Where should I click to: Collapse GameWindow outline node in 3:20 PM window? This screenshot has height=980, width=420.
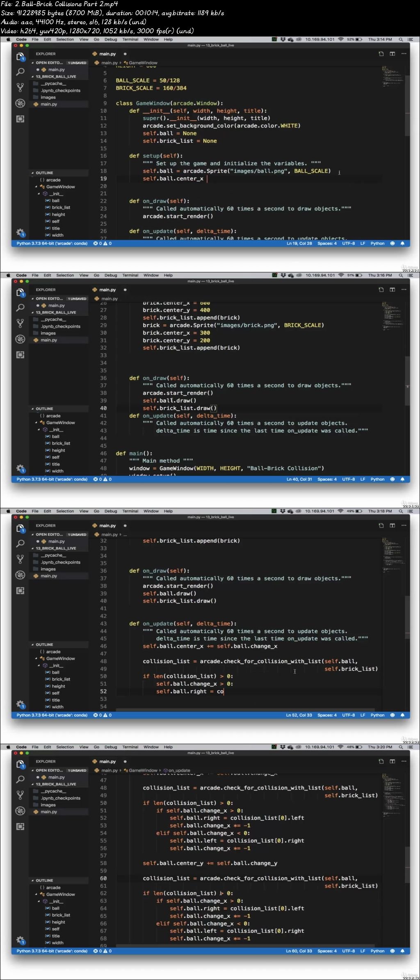(36, 894)
